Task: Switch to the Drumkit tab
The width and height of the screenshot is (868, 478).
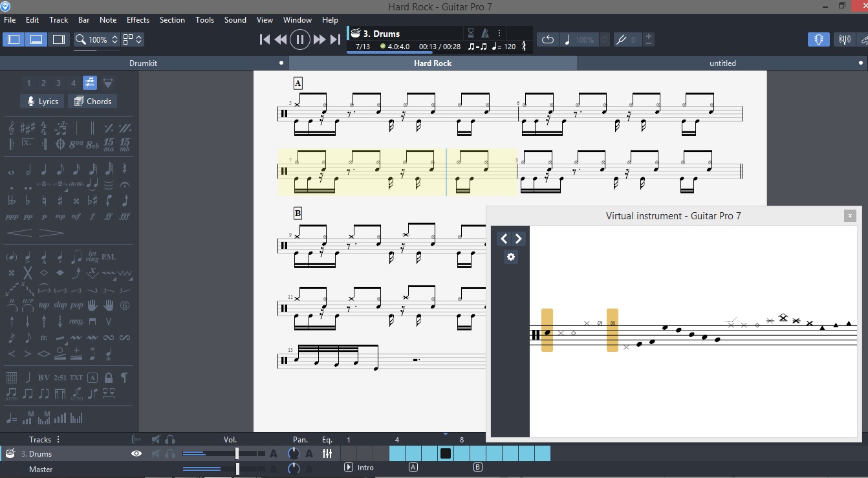Action: point(144,63)
